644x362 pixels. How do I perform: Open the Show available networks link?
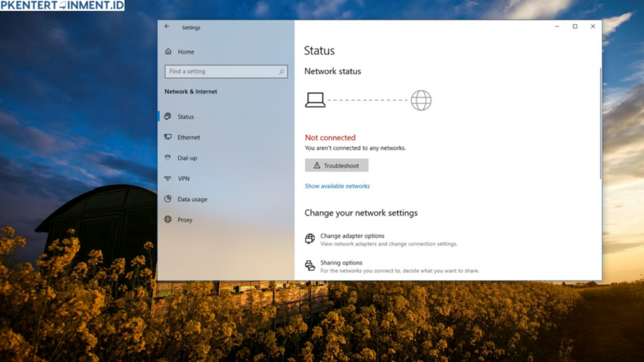(x=337, y=186)
